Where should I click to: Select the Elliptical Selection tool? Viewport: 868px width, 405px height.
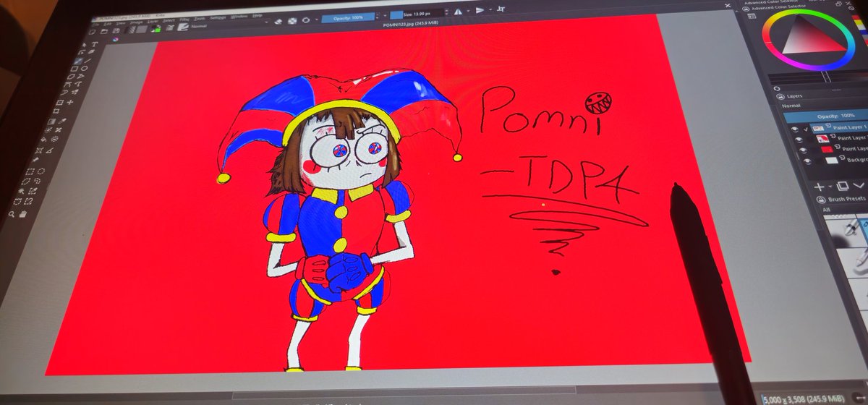pyautogui.click(x=41, y=171)
